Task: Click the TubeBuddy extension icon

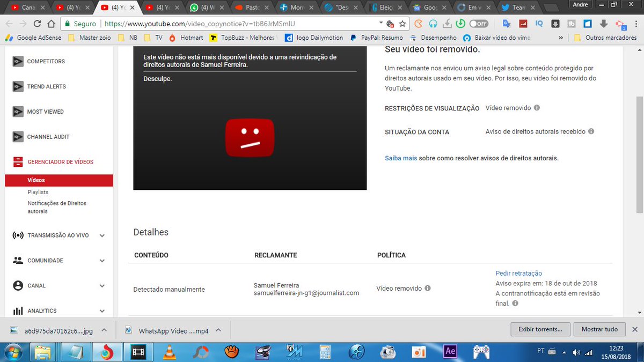Action: tap(572, 24)
